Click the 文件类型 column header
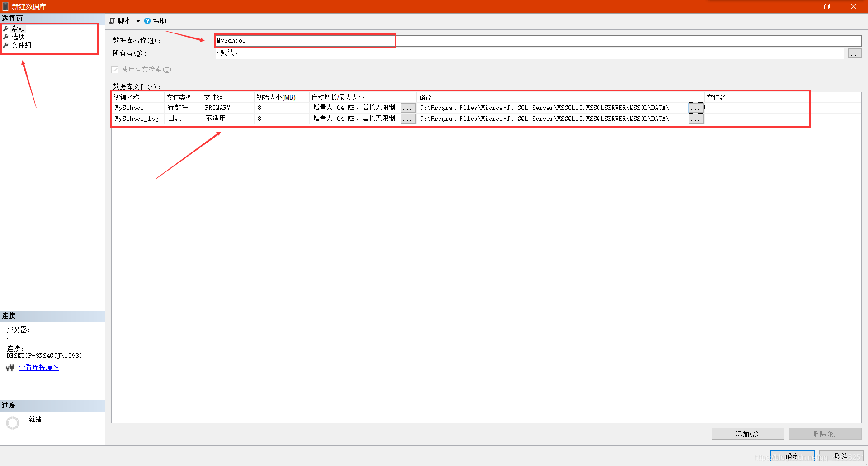The image size is (868, 466). coord(183,97)
